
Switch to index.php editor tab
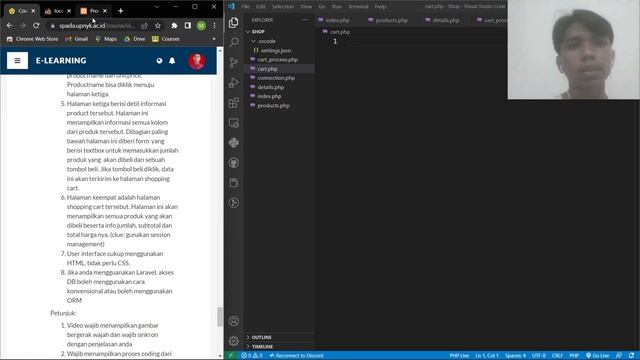pos(338,20)
